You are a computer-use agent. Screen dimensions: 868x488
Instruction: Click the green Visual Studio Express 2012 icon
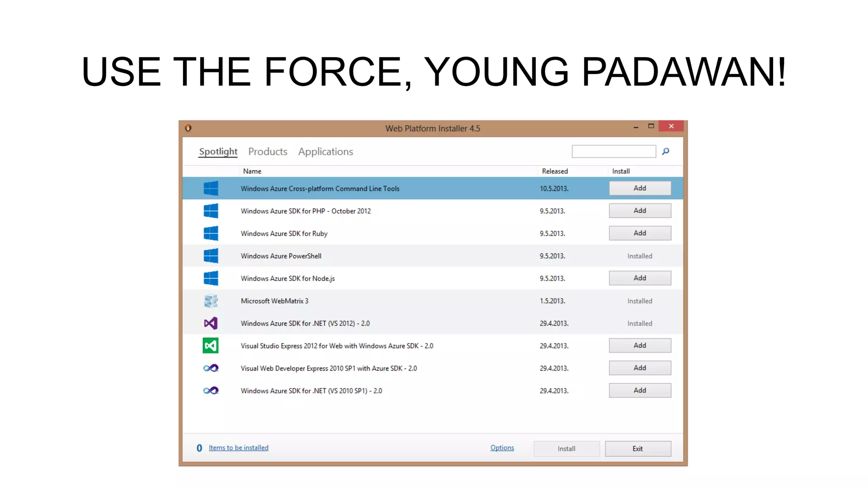[x=211, y=346]
